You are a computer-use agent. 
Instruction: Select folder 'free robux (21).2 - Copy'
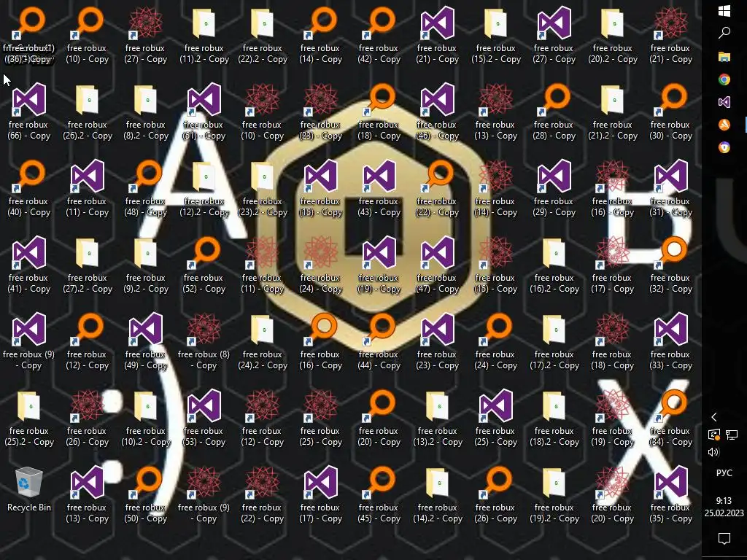click(613, 112)
